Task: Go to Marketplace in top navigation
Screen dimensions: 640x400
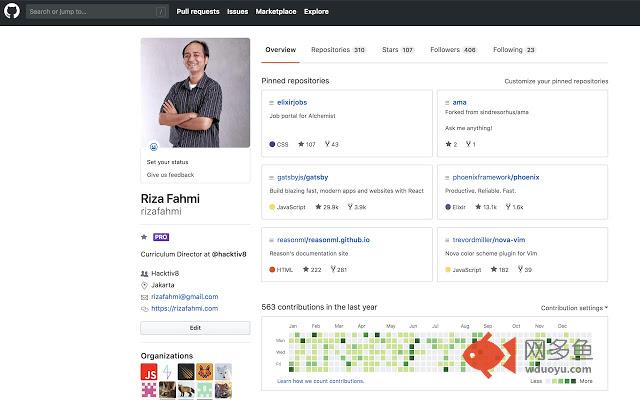Action: 276,11
